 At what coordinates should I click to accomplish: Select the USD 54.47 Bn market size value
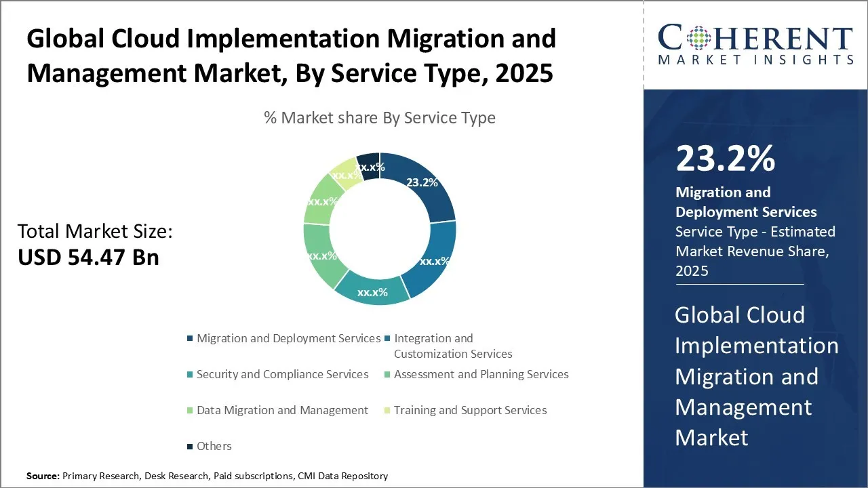[x=88, y=258]
